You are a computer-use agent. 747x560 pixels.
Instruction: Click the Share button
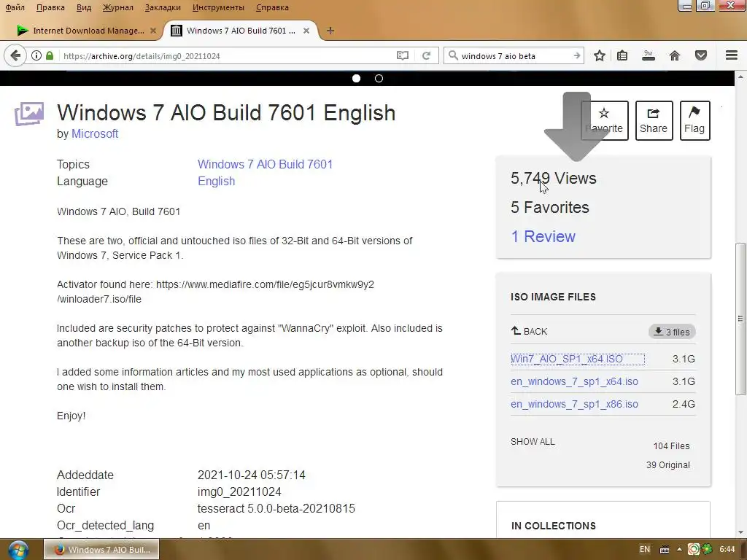pyautogui.click(x=654, y=120)
